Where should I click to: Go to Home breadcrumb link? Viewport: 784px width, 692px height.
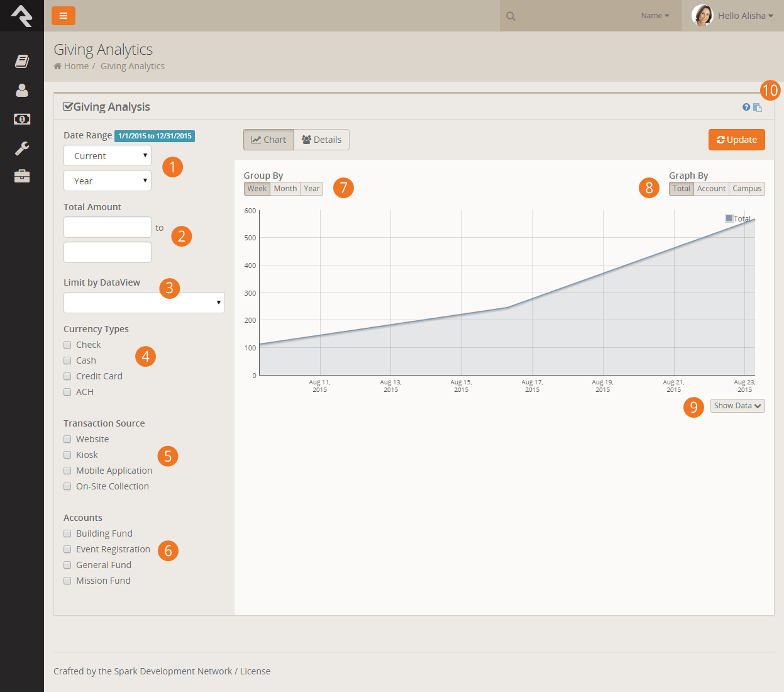click(x=76, y=66)
